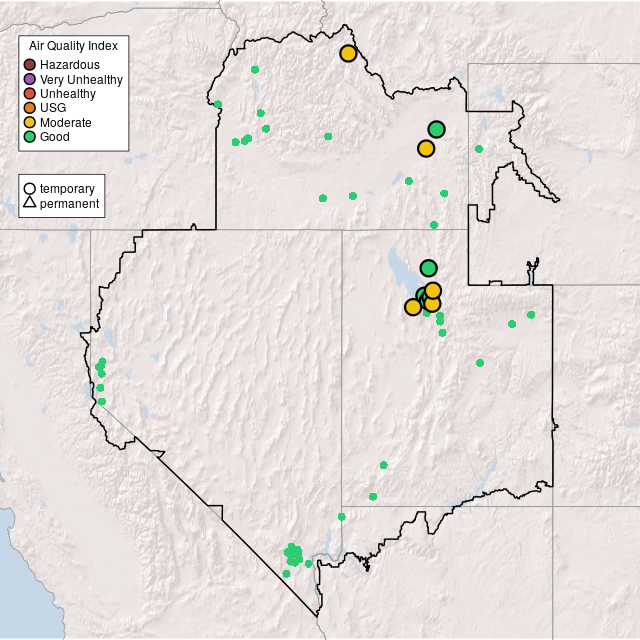The height and width of the screenshot is (640, 640).
Task: Click the northernmost large green Good marker
Action: 436,129
